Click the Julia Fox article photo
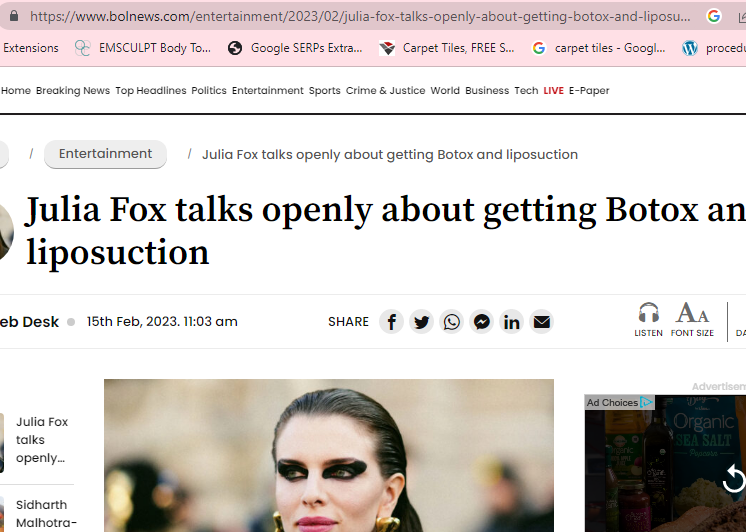The image size is (746, 532). (x=329, y=455)
